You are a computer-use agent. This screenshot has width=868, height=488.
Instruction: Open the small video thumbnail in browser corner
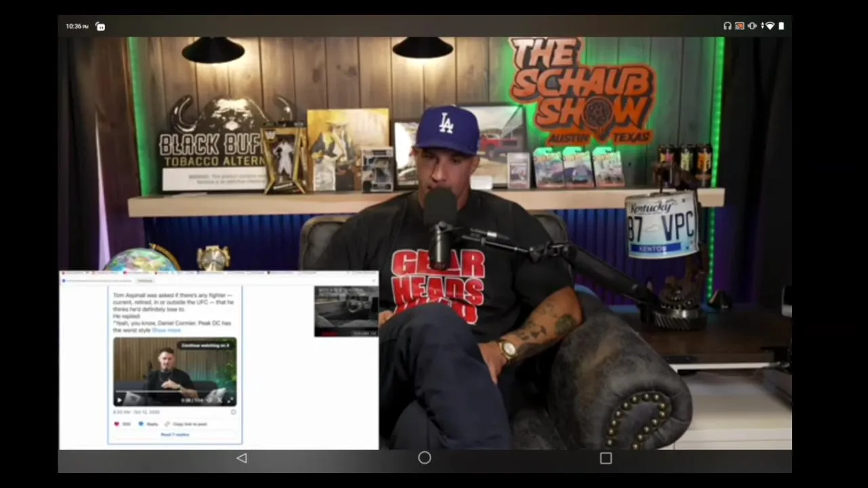click(346, 311)
